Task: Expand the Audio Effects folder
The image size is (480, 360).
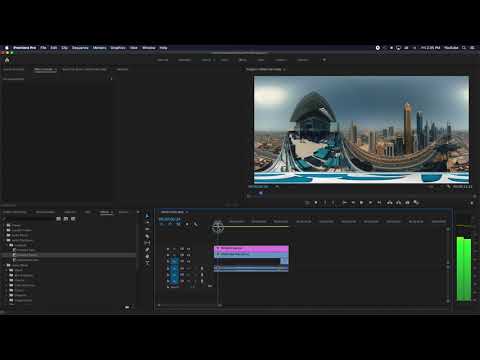Action: pos(4,235)
